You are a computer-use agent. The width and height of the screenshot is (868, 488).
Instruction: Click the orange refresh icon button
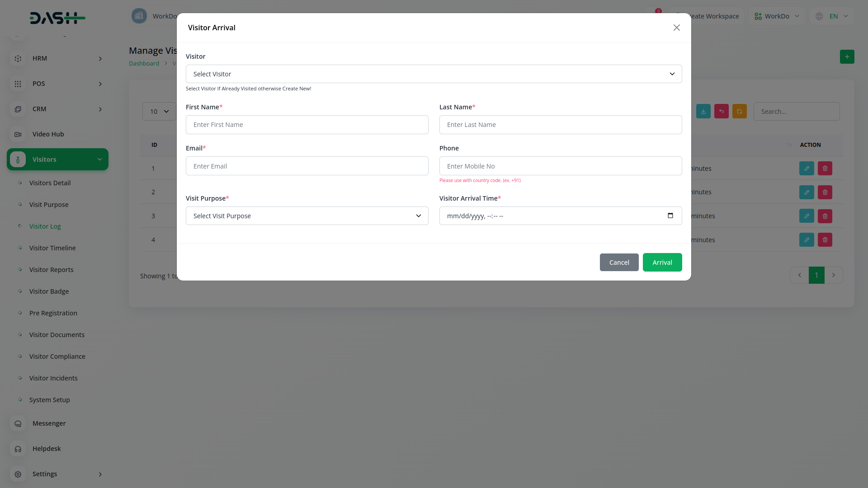[x=739, y=112]
